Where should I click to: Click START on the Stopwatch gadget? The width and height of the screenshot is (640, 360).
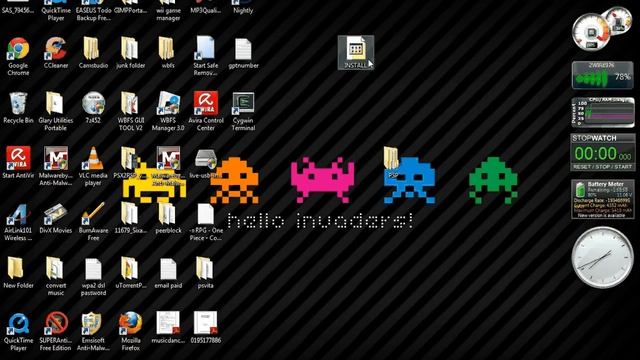coord(623,167)
